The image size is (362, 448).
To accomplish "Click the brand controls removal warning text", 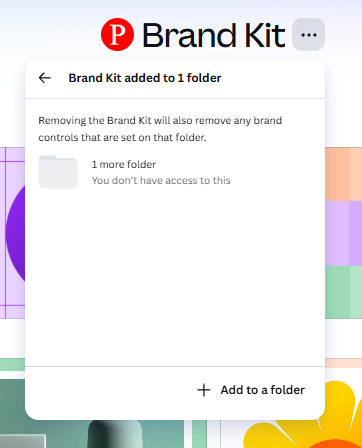I will coord(160,129).
